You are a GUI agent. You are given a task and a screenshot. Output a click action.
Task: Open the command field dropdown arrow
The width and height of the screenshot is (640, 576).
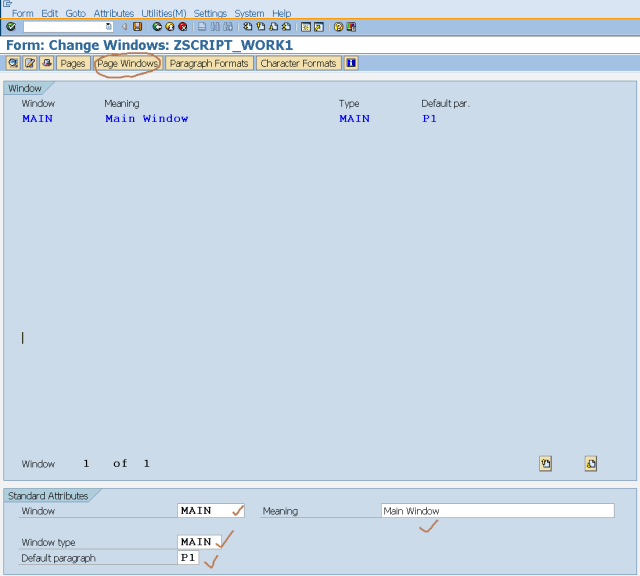tap(109, 27)
